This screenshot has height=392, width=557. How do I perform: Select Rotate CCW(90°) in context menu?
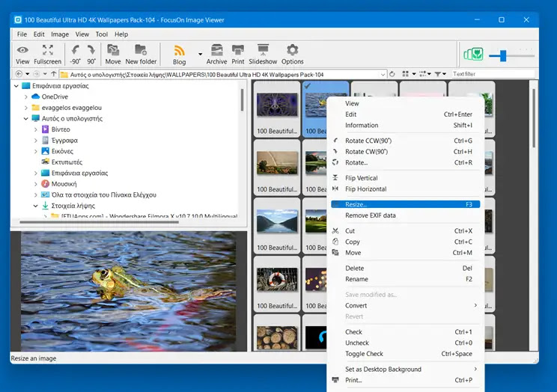point(405,141)
